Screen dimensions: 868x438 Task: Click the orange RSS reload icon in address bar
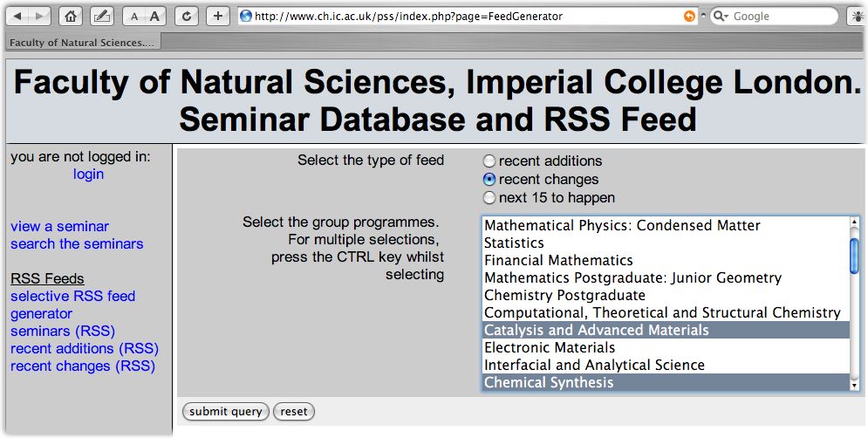[x=689, y=17]
